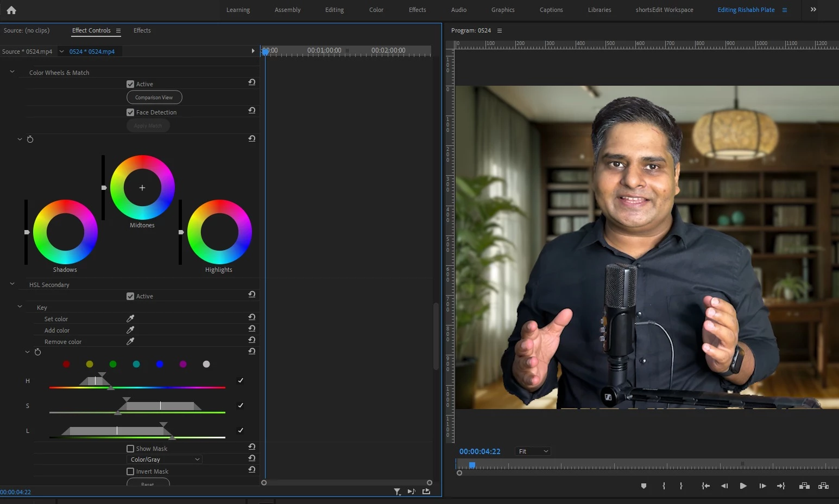Open the Source (no clips) tab
Image resolution: width=839 pixels, height=504 pixels.
tap(27, 30)
